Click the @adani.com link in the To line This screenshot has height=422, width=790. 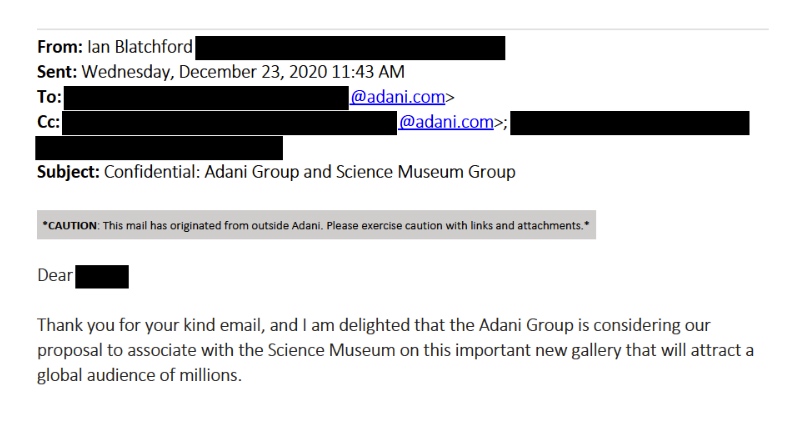pos(397,97)
